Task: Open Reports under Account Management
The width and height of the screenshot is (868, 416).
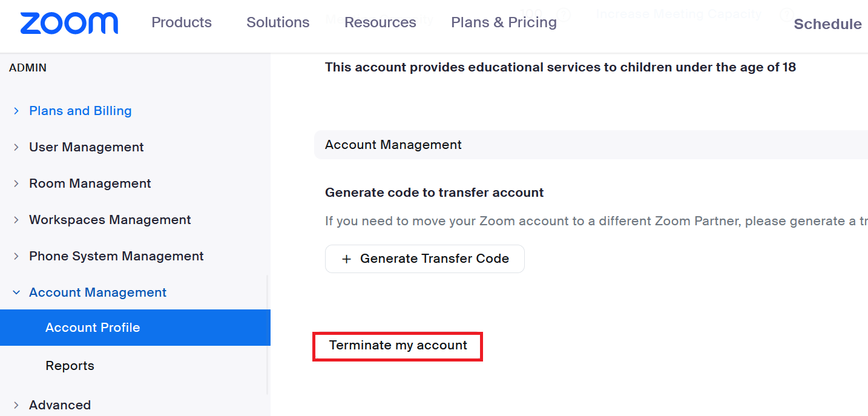Action: [x=70, y=366]
